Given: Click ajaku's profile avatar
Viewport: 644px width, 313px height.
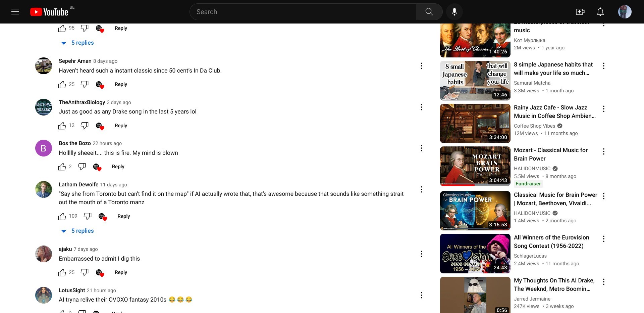Looking at the screenshot, I should [44, 254].
